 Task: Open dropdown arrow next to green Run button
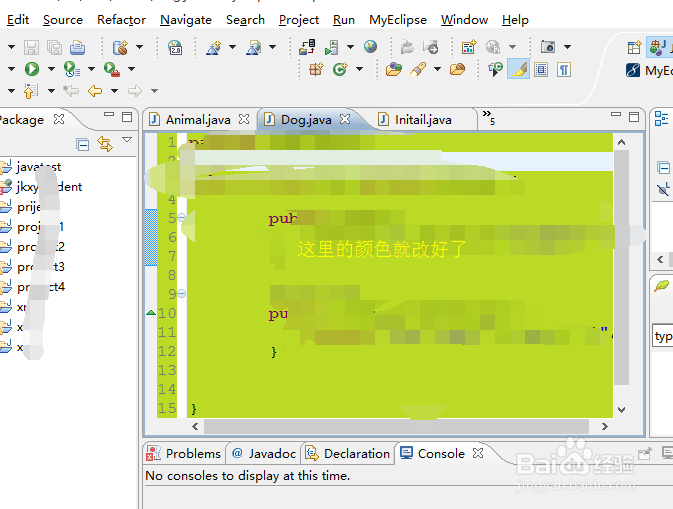click(51, 69)
